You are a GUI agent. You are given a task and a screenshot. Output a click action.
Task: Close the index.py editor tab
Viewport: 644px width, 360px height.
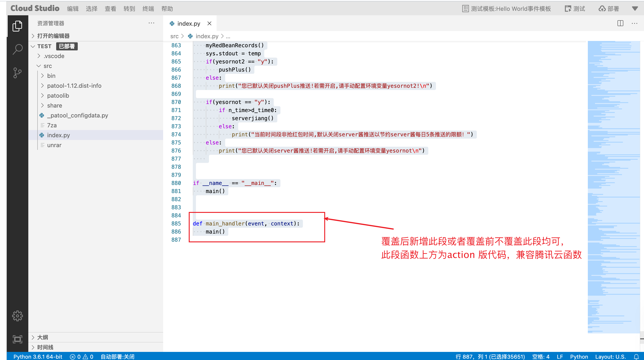209,23
